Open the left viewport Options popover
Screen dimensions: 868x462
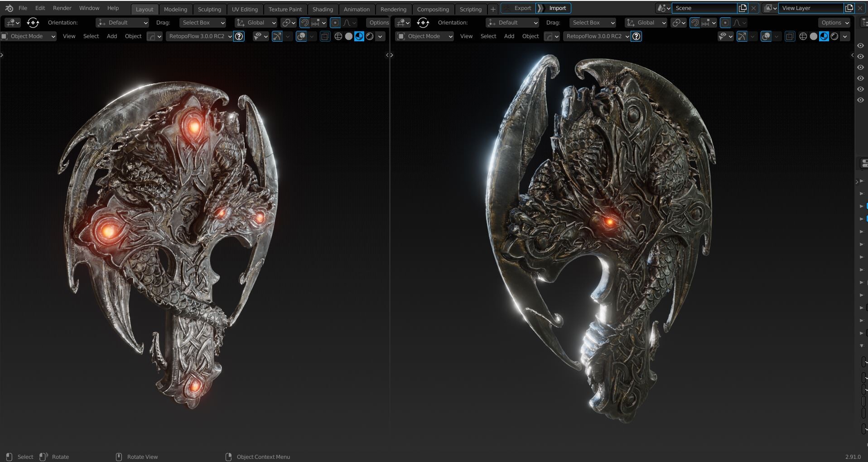tap(378, 23)
